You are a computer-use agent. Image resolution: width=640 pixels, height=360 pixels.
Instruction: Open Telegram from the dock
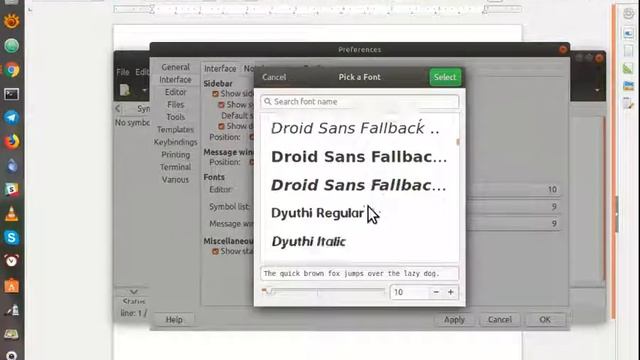click(x=11, y=118)
